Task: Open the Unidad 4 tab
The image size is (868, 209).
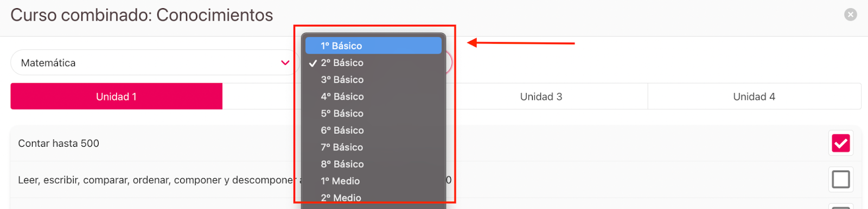Action: tap(754, 96)
